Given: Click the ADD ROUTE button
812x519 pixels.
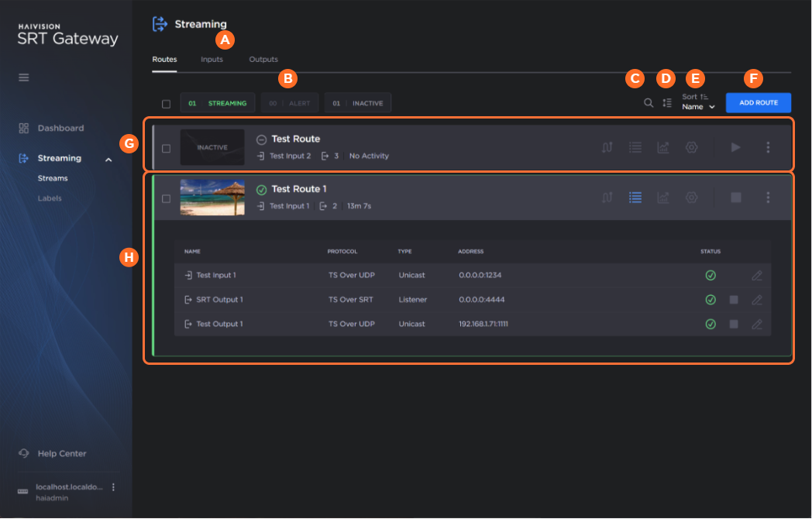Looking at the screenshot, I should click(x=758, y=103).
